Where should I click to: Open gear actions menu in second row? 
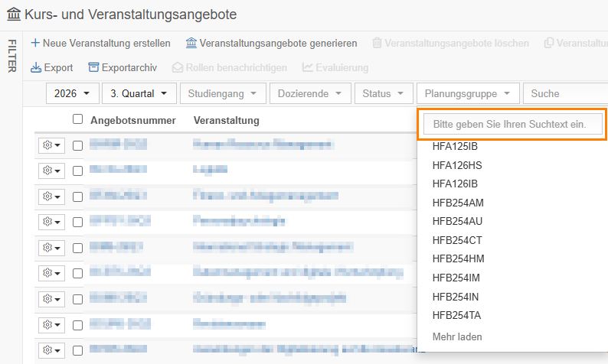pyautogui.click(x=51, y=171)
